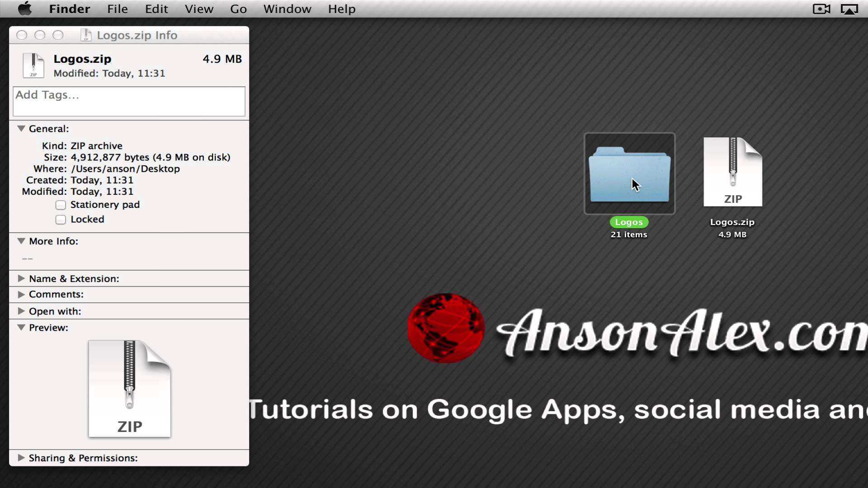Open the AirPlay display menu icon

pos(849,9)
